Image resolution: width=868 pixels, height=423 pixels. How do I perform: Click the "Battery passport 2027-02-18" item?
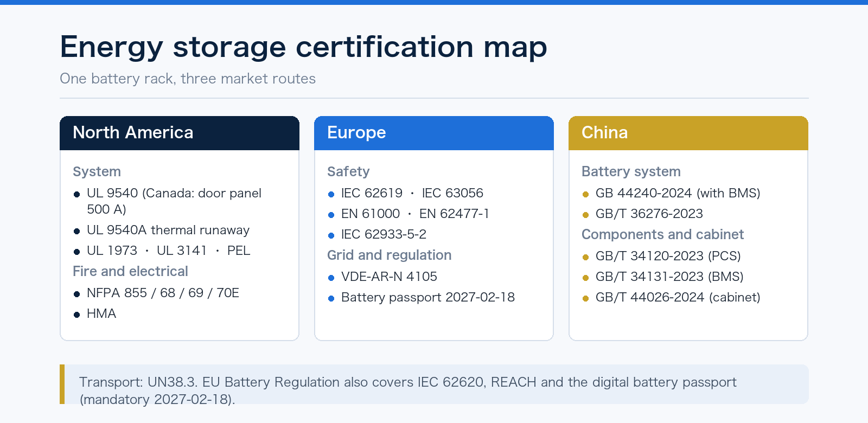(x=428, y=297)
